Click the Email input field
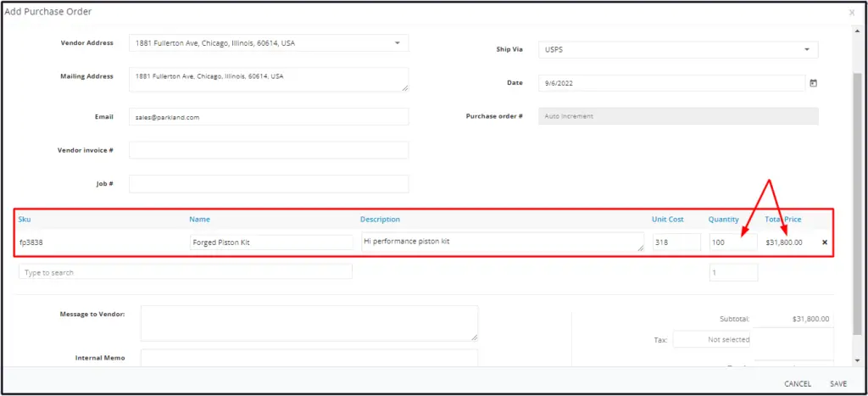The image size is (868, 396). tap(269, 117)
